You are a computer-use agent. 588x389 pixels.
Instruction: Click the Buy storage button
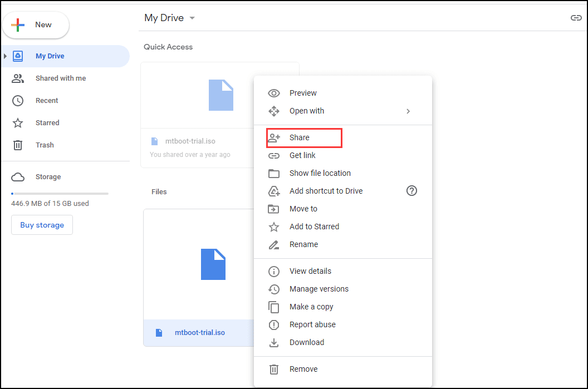(42, 225)
